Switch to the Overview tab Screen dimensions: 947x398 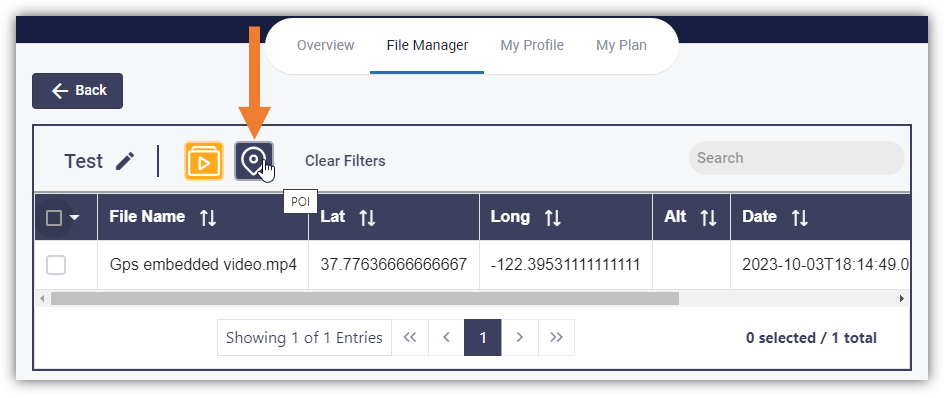pos(326,45)
